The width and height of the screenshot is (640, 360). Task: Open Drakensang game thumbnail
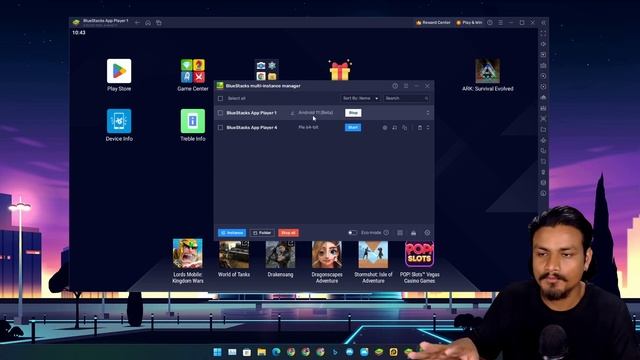pyautogui.click(x=280, y=253)
